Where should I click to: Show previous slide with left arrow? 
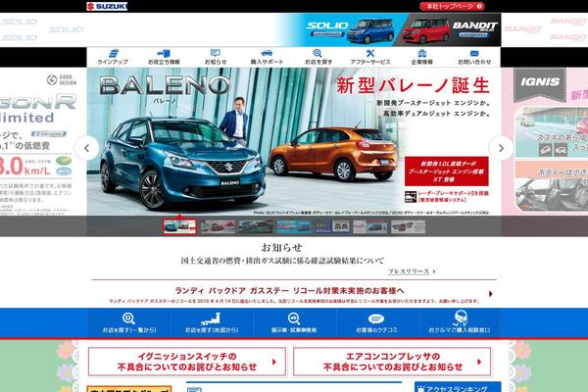pyautogui.click(x=87, y=148)
